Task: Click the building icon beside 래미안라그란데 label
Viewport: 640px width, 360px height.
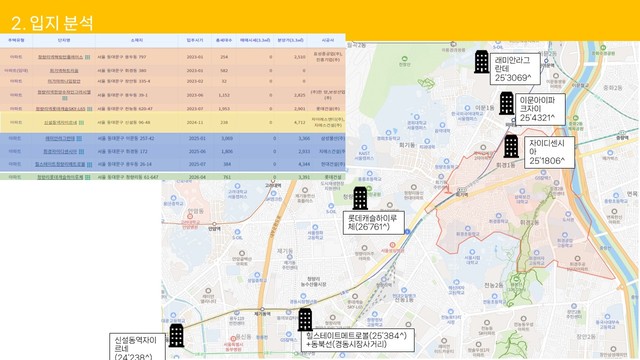Action: coord(482,62)
